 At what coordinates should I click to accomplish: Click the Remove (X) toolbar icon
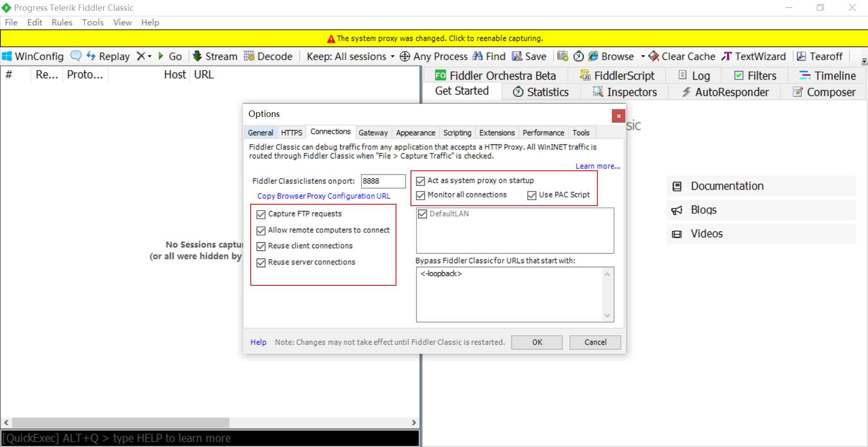pyautogui.click(x=141, y=56)
